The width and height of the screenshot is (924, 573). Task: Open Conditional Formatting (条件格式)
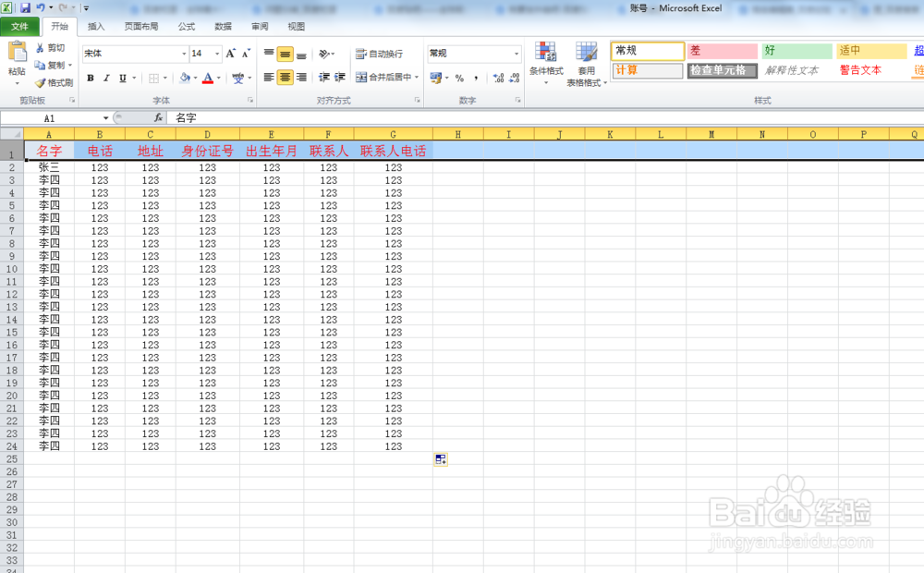tap(546, 63)
